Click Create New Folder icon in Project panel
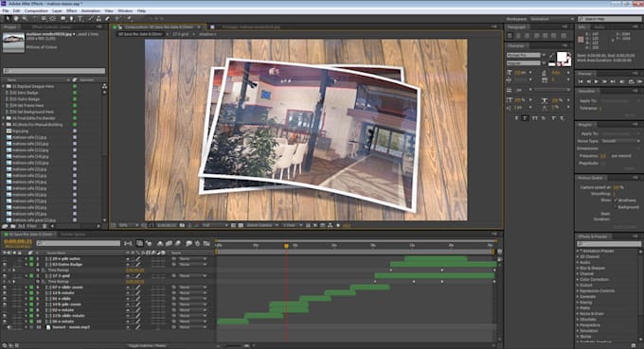Viewport: 644px width, 349px height. (12, 226)
